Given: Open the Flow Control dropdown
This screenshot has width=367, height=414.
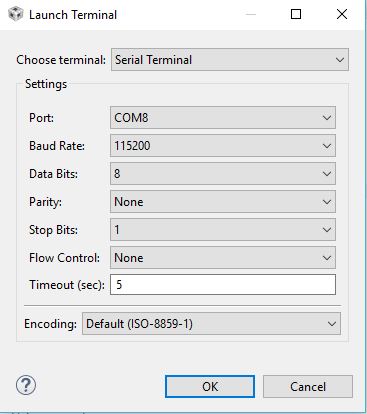Looking at the screenshot, I should 223,258.
